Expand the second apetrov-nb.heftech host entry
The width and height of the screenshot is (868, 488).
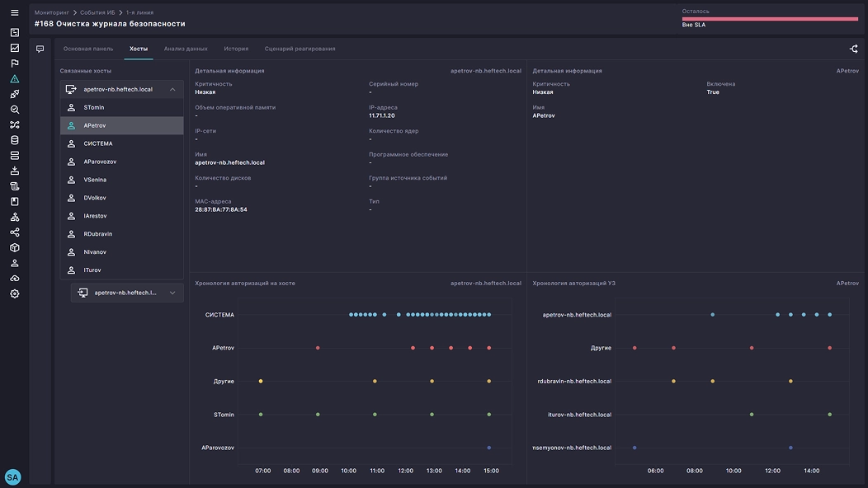pos(172,293)
